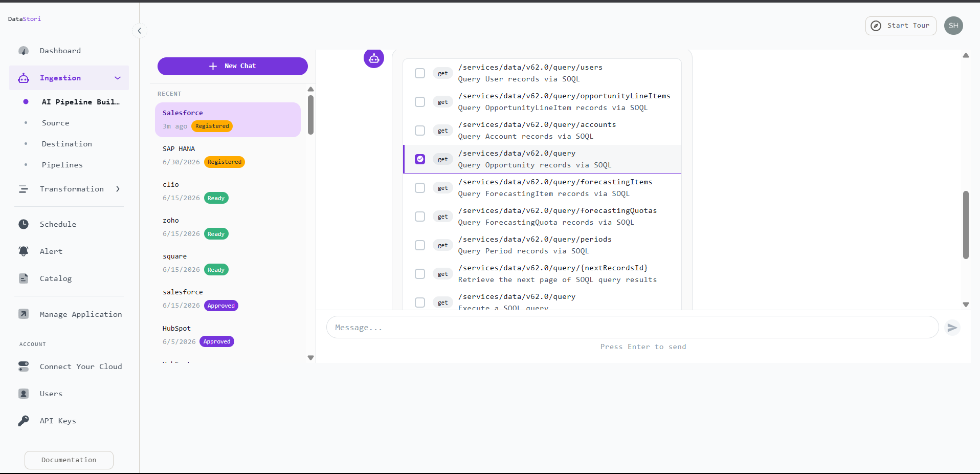Viewport: 980px width, 474px height.
Task: Click the Transformation lines icon
Action: click(24, 189)
